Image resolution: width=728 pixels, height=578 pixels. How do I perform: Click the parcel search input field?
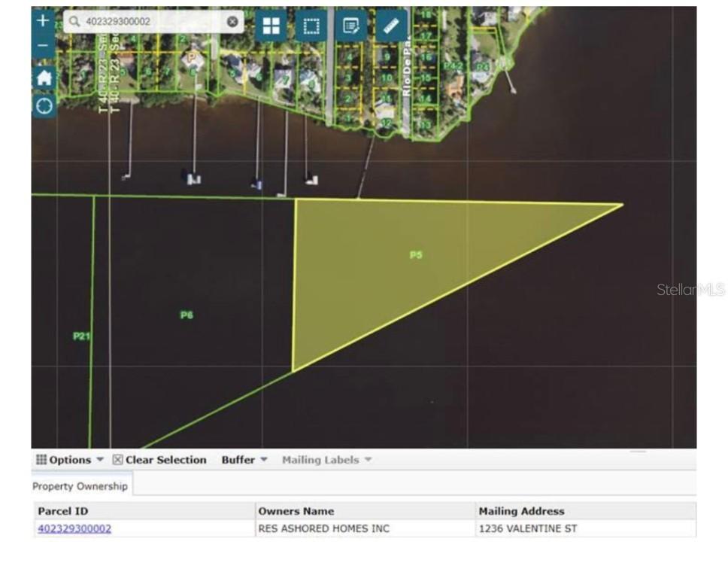coord(150,22)
